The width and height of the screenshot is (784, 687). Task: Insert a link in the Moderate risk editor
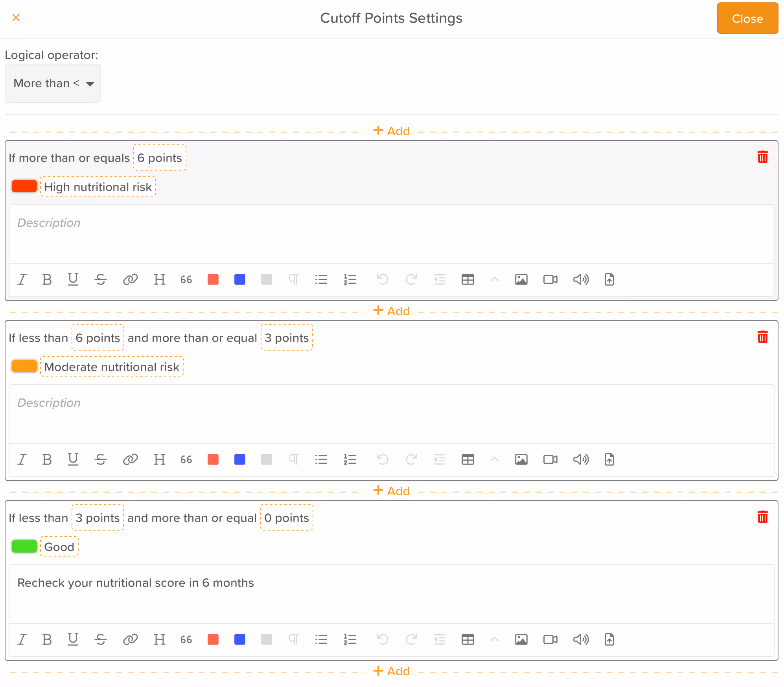[130, 459]
